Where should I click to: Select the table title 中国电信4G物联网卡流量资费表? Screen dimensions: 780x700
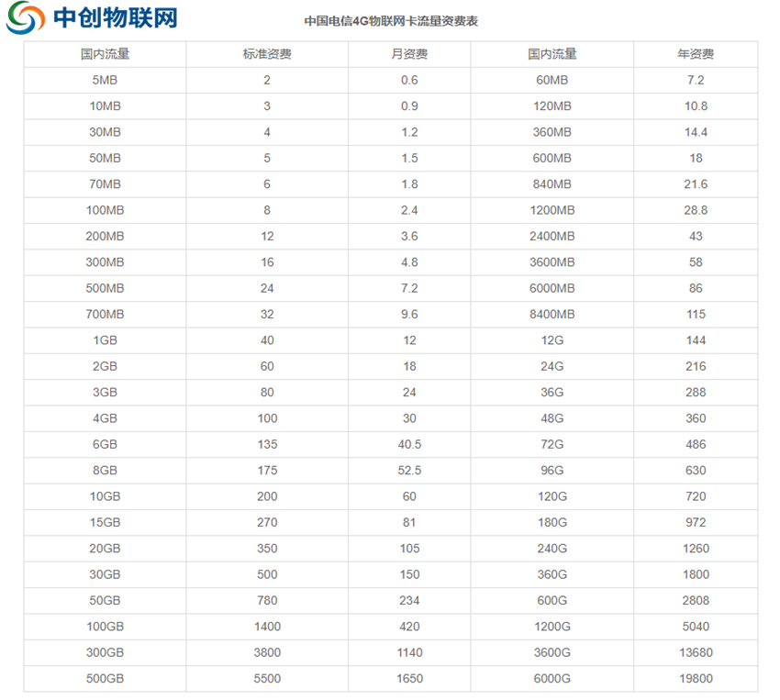click(391, 21)
